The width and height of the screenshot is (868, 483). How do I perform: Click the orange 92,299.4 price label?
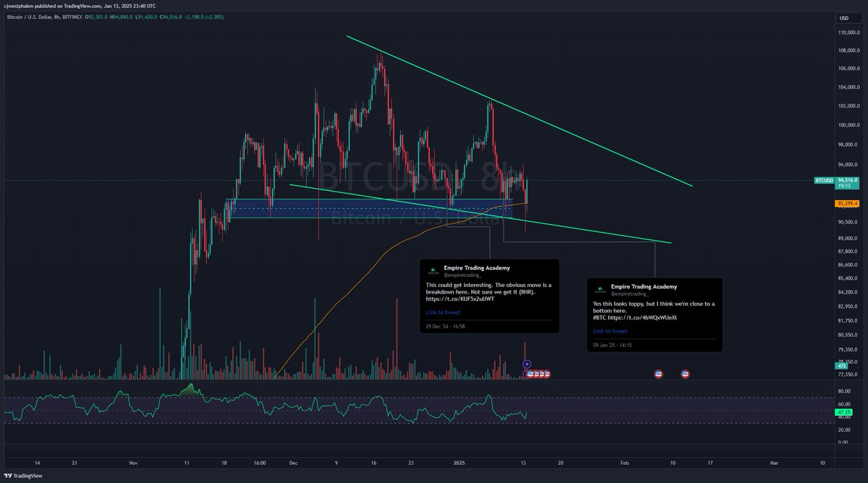(846, 205)
